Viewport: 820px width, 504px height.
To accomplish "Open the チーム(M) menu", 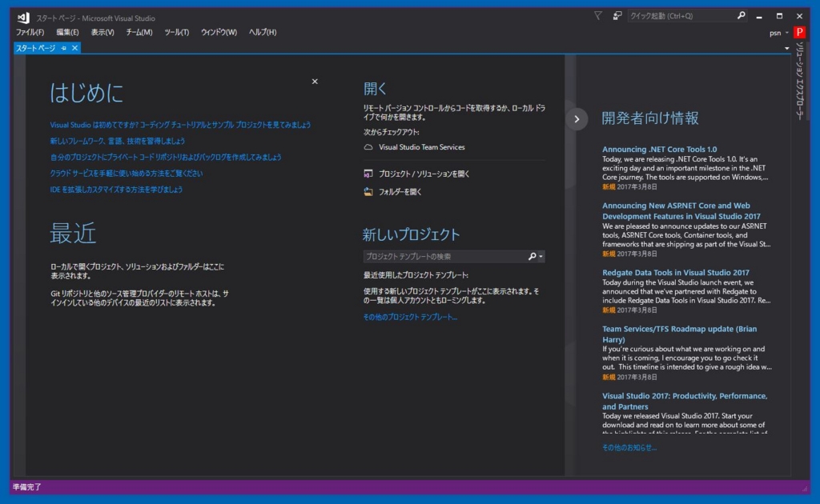I will pos(139,32).
